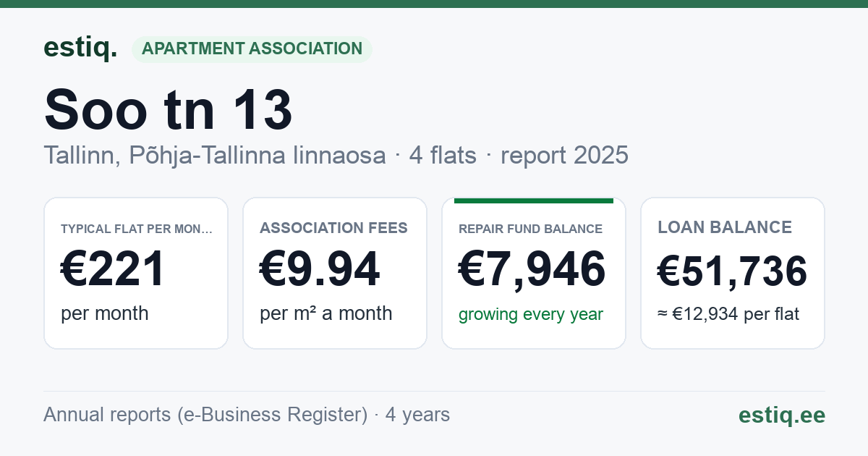
Task: Click the TYPICAL FLAT PER MON… label
Action: coord(137,229)
